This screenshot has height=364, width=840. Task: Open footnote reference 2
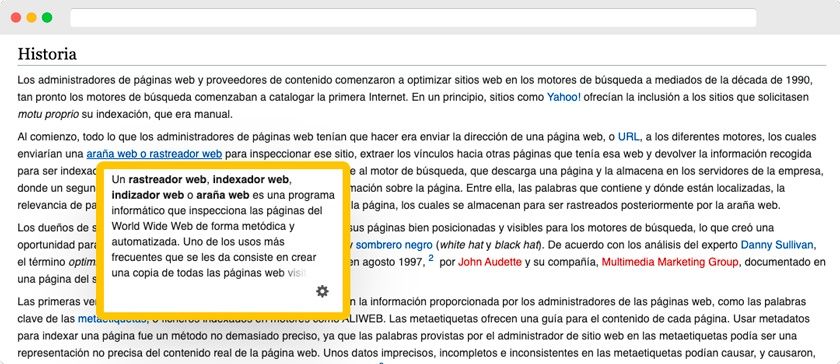[431, 258]
